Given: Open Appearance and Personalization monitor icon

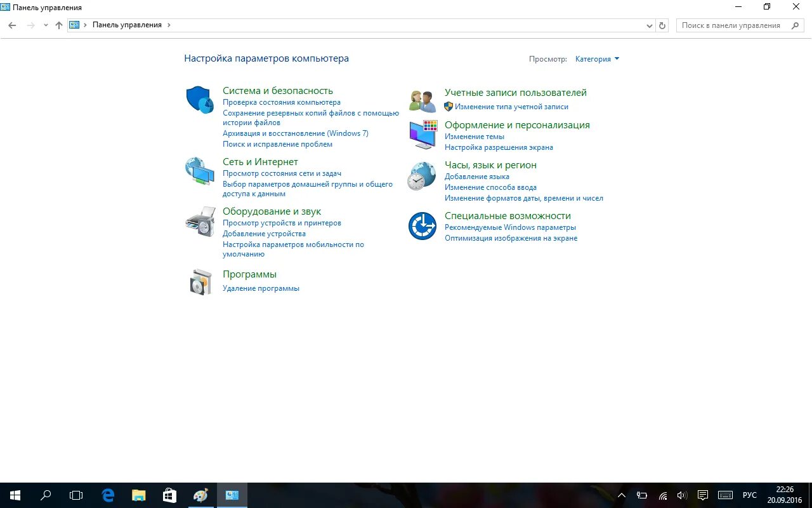Looking at the screenshot, I should click(423, 135).
